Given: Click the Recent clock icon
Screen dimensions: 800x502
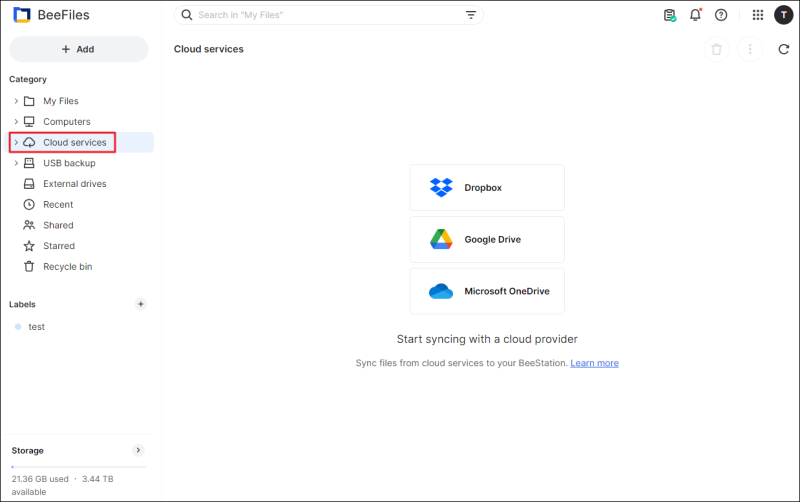Looking at the screenshot, I should 30,205.
